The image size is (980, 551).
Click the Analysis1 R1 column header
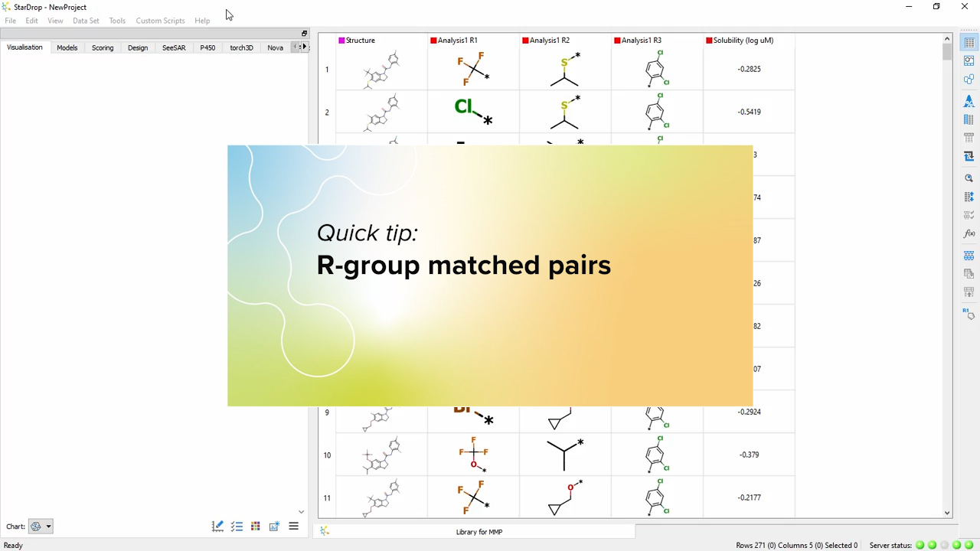473,41
